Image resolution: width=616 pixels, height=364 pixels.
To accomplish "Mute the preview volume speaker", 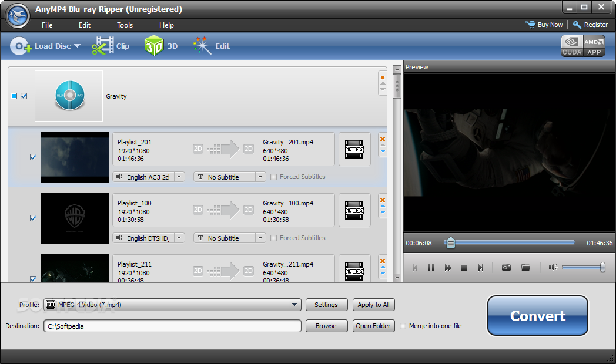I will 553,267.
